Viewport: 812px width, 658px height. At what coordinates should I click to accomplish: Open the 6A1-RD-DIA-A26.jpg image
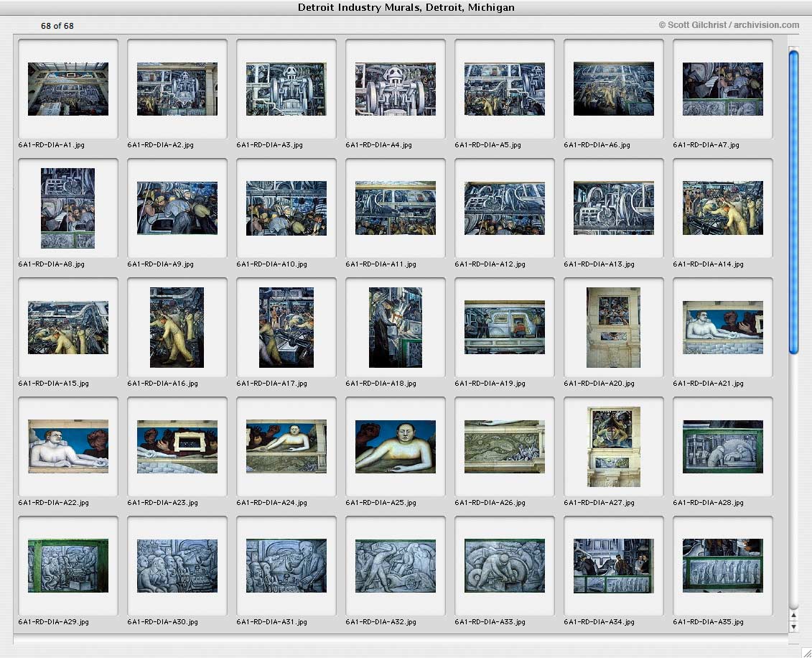coord(505,447)
